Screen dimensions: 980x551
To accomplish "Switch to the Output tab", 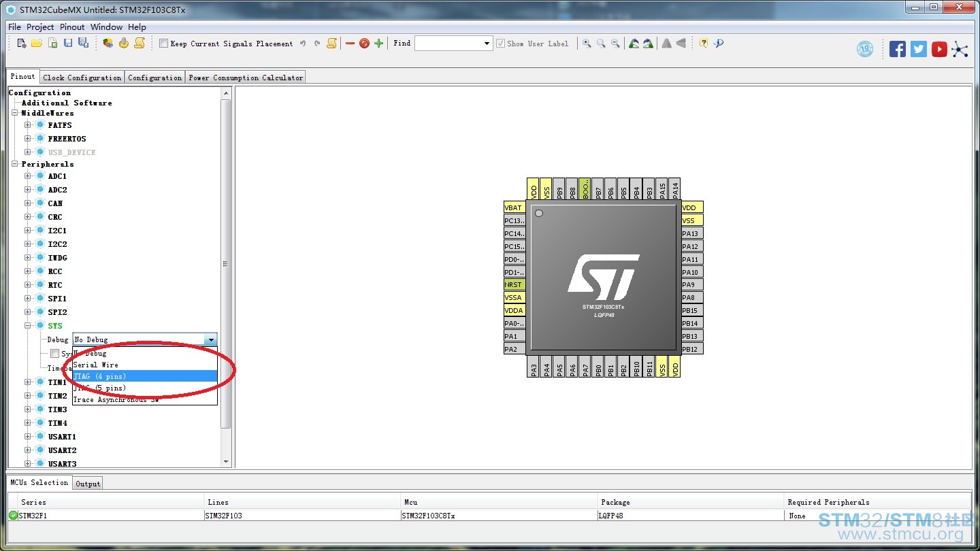I will click(x=88, y=484).
